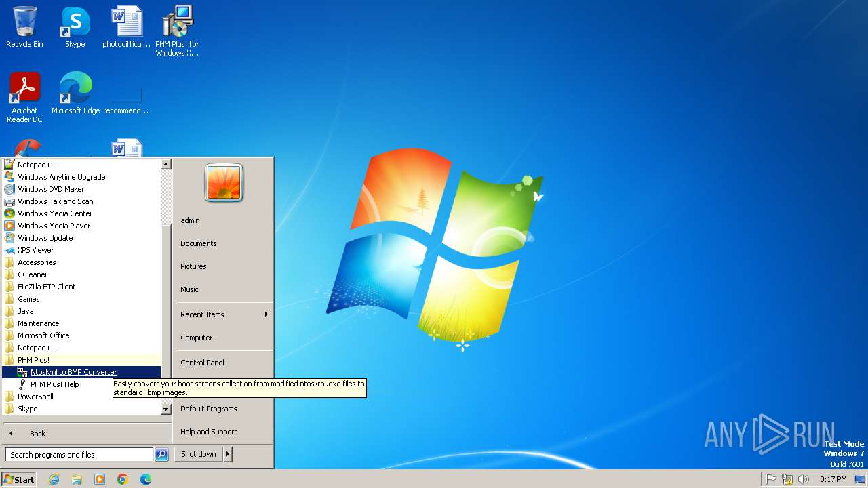Expand the CCleaner folder

pyautogui.click(x=81, y=274)
